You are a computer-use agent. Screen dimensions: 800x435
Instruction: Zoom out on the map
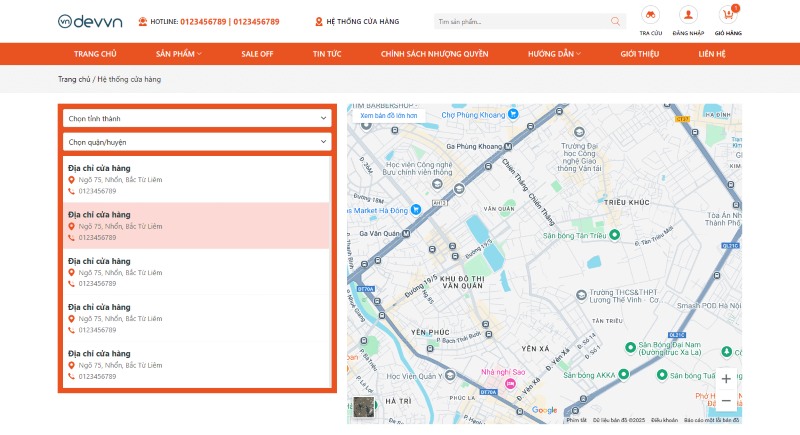[726, 400]
